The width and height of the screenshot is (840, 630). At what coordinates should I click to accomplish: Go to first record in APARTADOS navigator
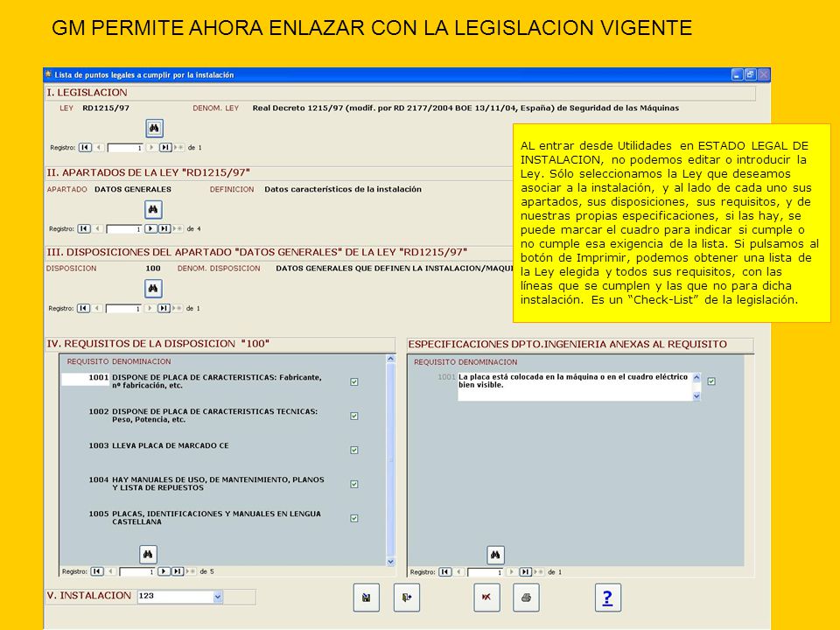tap(84, 228)
